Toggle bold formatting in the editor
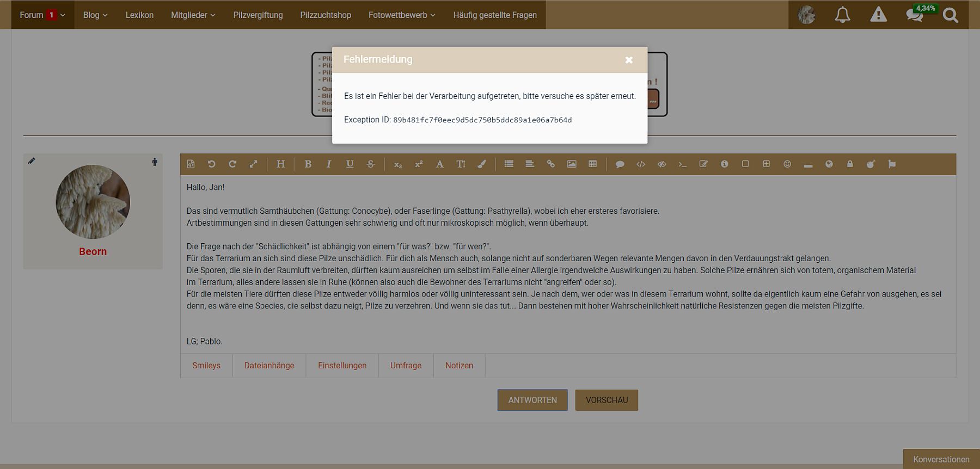 [x=308, y=164]
